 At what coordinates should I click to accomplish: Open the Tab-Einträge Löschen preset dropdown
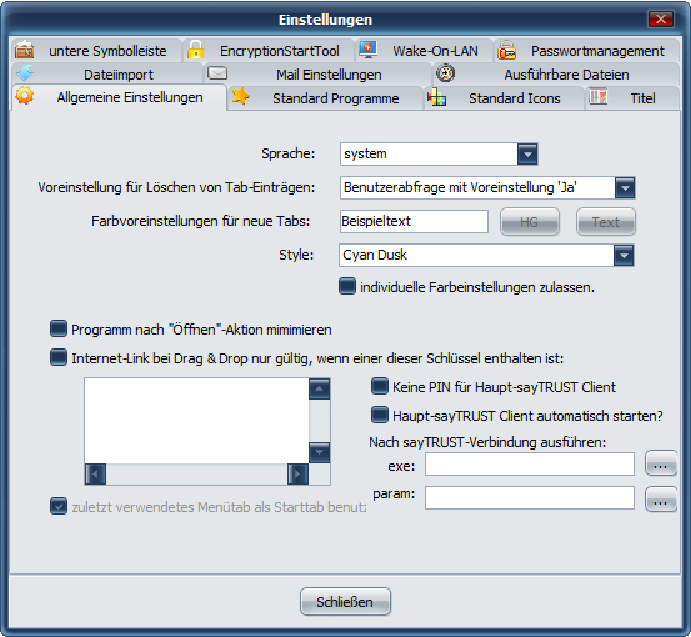(x=624, y=187)
